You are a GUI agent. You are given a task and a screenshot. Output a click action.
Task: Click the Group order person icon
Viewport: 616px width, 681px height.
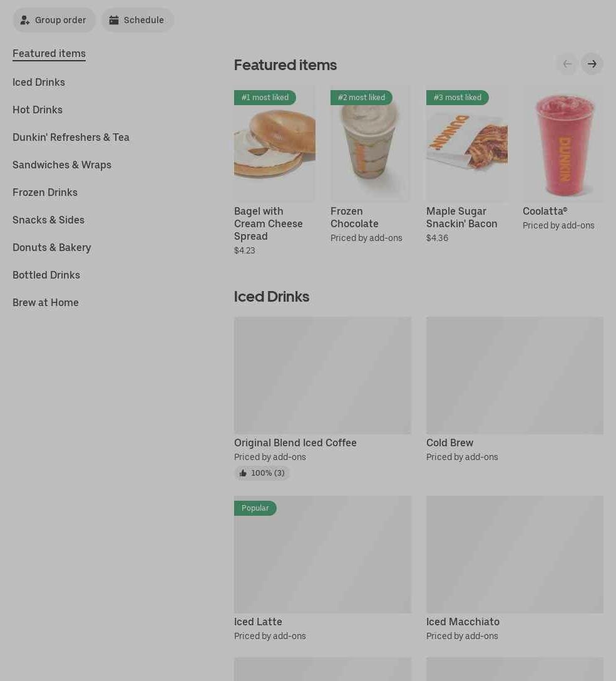[25, 20]
